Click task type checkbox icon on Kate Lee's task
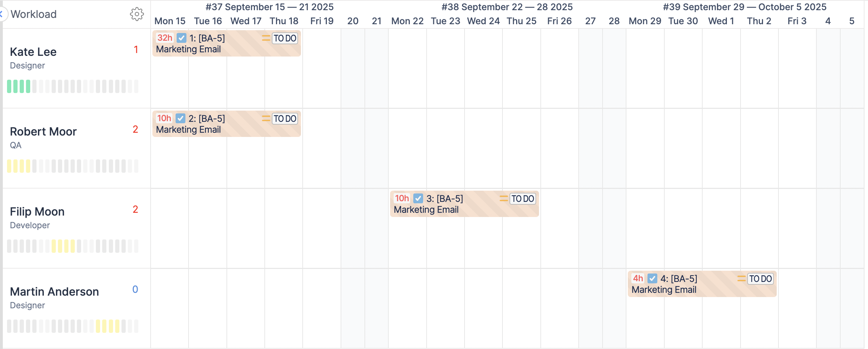 click(x=182, y=38)
